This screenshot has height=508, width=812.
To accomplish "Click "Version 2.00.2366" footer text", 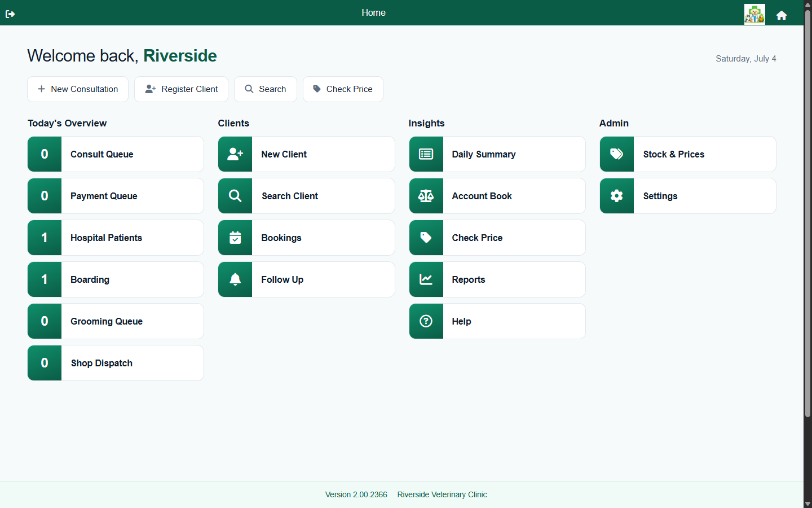I will point(356,494).
